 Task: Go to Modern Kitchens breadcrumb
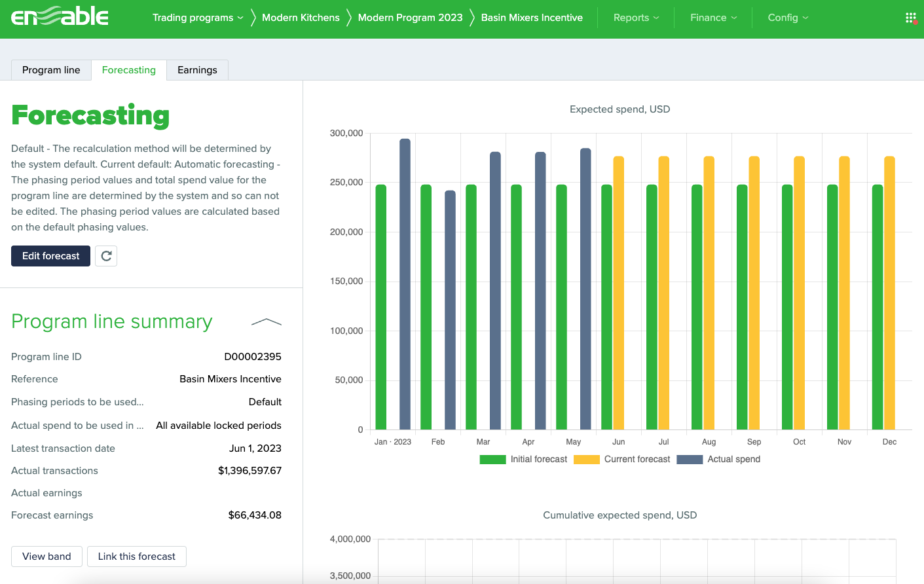pos(301,18)
